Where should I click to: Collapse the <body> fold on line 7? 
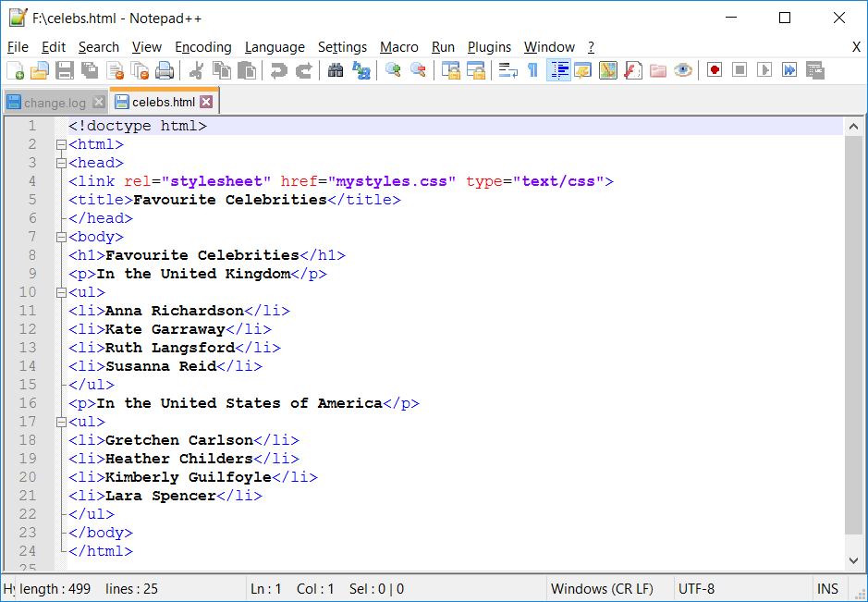[61, 238]
